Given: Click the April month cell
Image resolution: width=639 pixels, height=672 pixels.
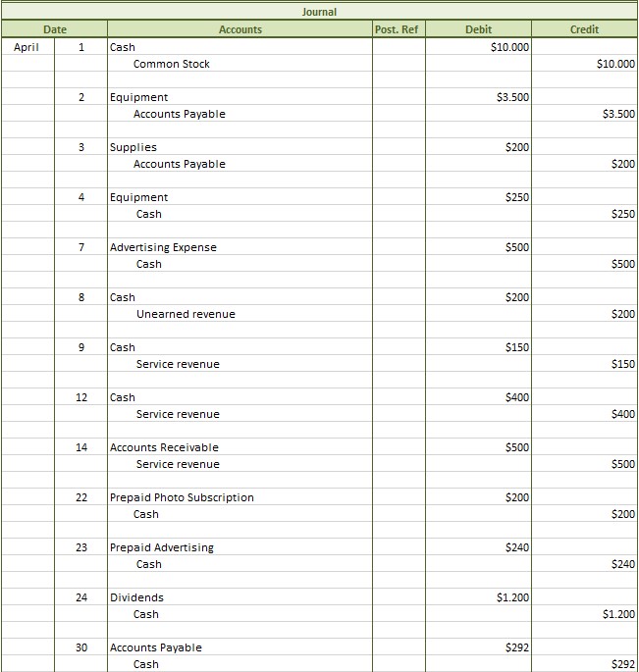Looking at the screenshot, I should (27, 47).
